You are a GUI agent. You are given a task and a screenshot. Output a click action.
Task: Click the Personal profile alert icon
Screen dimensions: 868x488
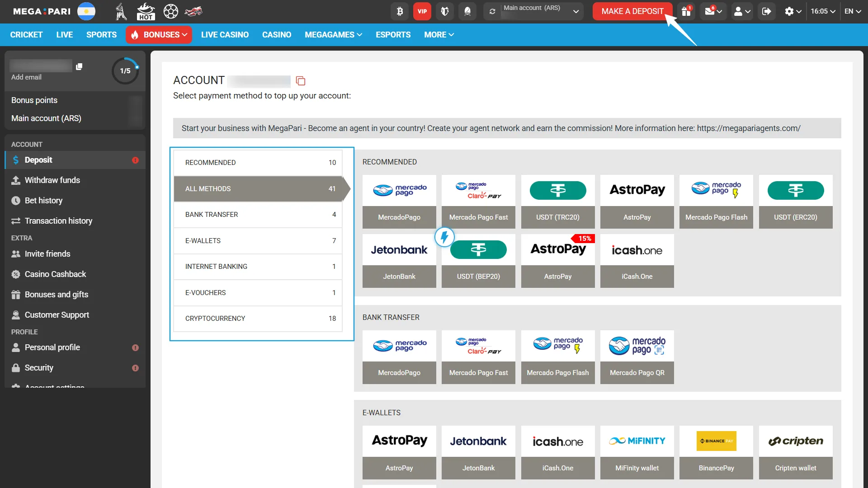[x=135, y=348]
